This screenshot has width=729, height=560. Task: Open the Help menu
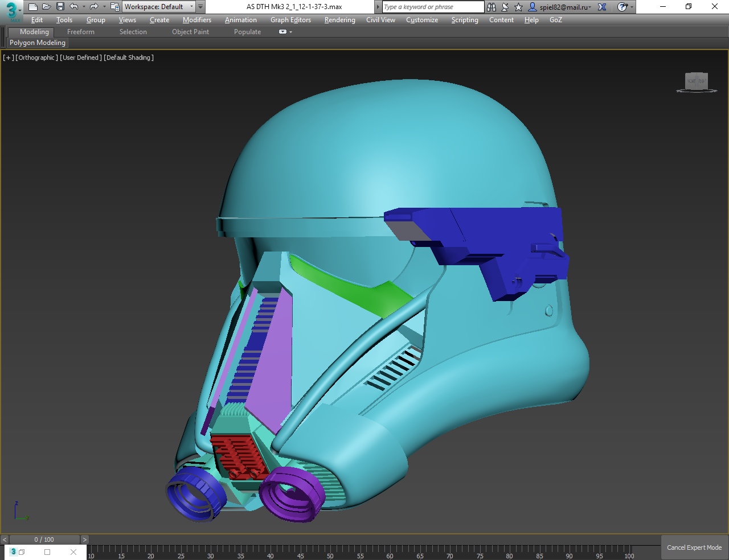point(531,20)
